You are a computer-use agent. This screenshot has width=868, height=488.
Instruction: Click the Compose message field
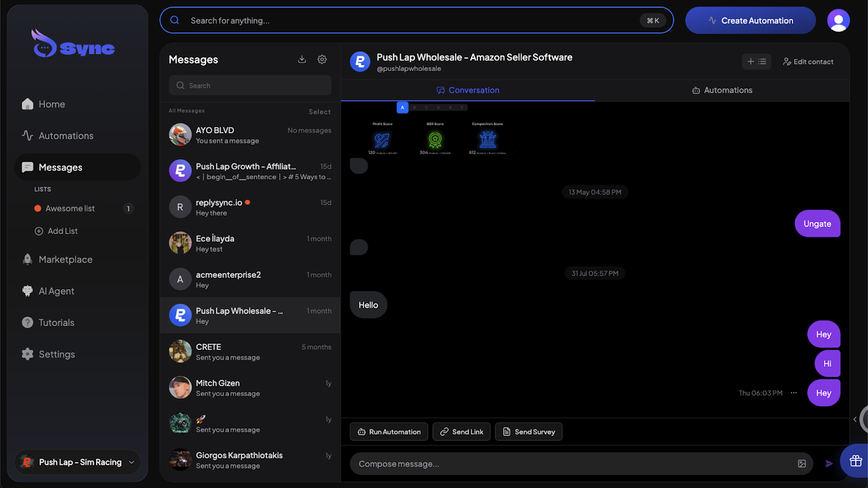[x=506, y=463]
